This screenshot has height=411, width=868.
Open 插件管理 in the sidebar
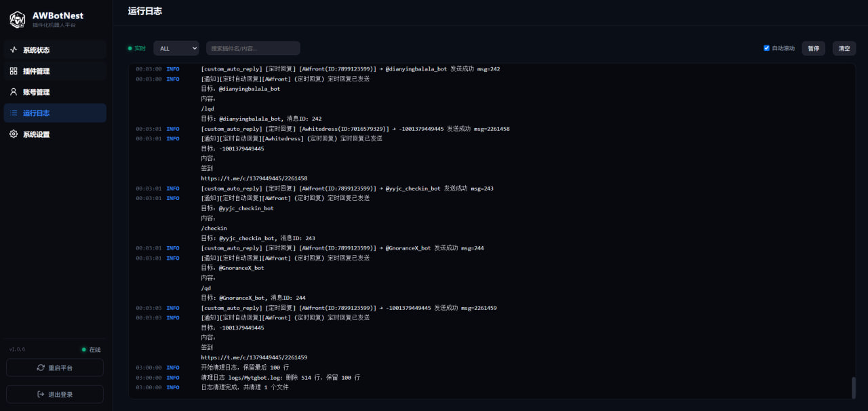tap(55, 71)
